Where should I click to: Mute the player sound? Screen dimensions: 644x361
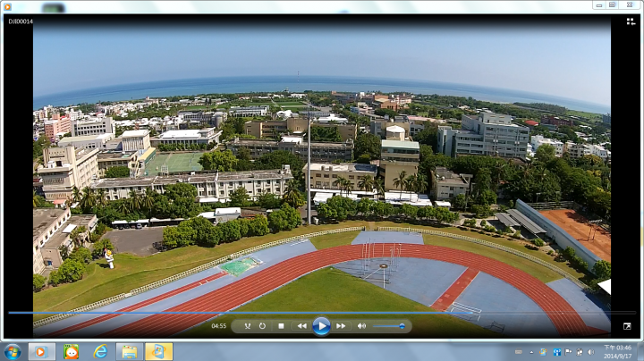[361, 326]
